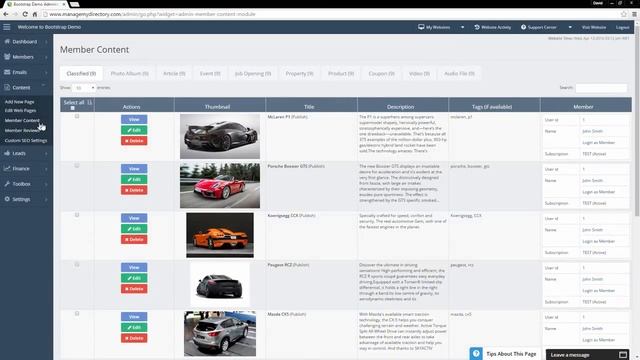640x360 pixels.
Task: Click the Website Activity history icon
Action: (477, 27)
